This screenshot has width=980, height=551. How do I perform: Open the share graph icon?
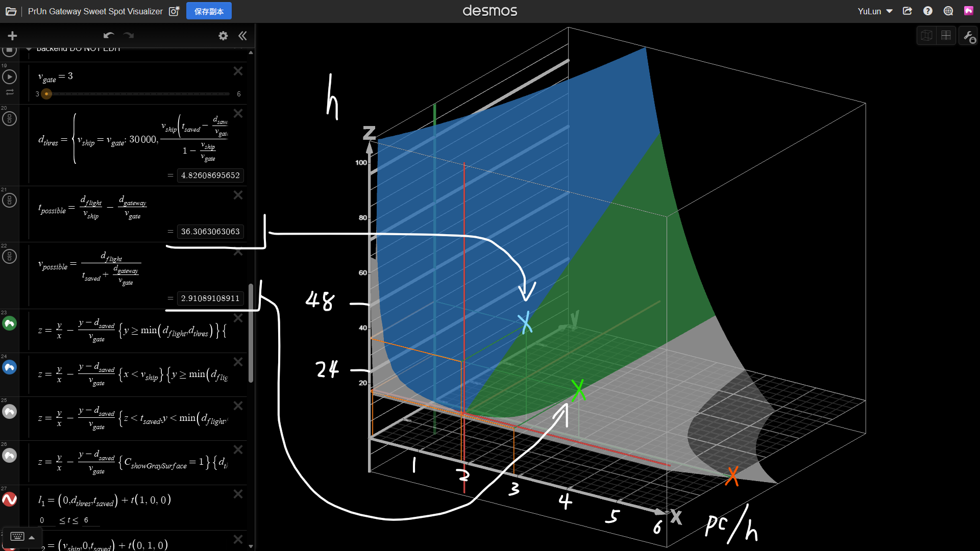click(907, 11)
